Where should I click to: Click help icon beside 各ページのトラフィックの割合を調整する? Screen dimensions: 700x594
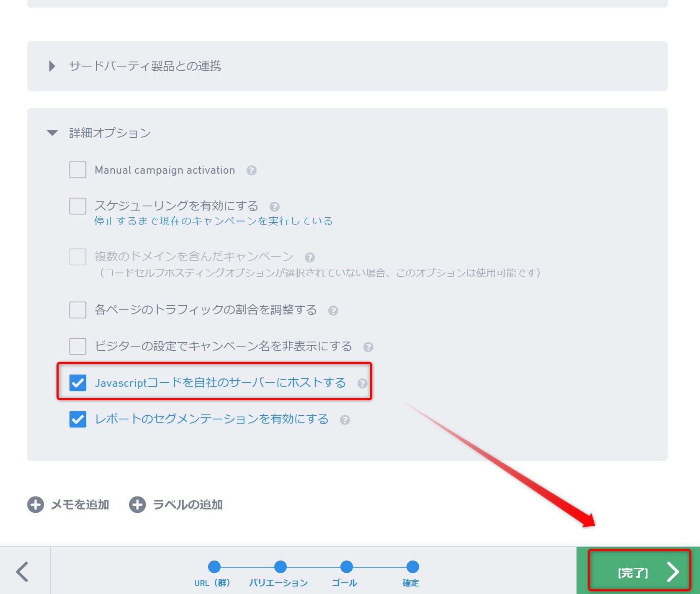click(333, 311)
